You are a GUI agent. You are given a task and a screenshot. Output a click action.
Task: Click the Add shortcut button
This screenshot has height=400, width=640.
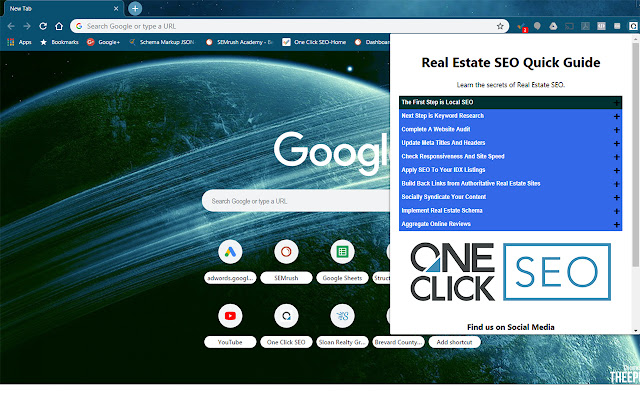454,342
